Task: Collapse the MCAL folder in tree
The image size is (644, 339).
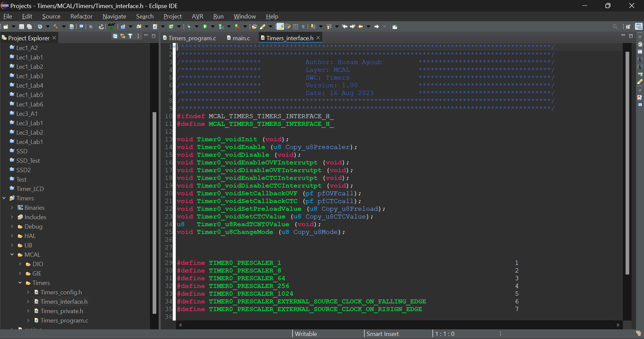Action: point(12,255)
